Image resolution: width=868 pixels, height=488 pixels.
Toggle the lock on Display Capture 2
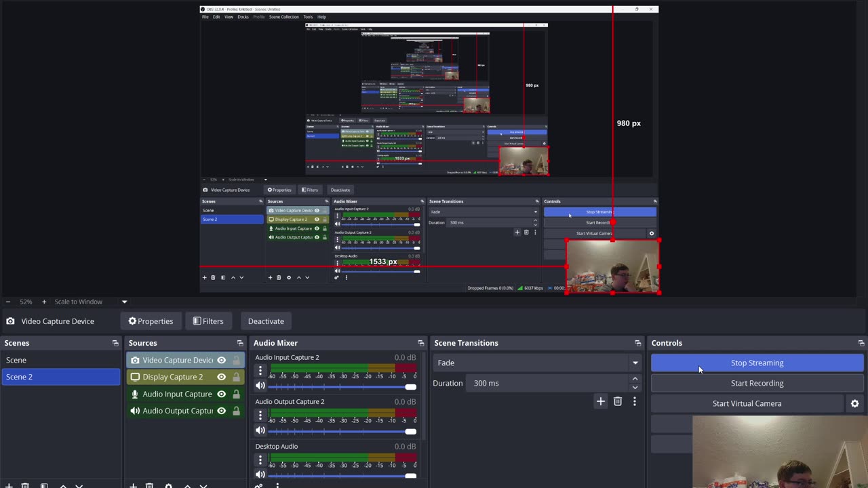(x=236, y=377)
